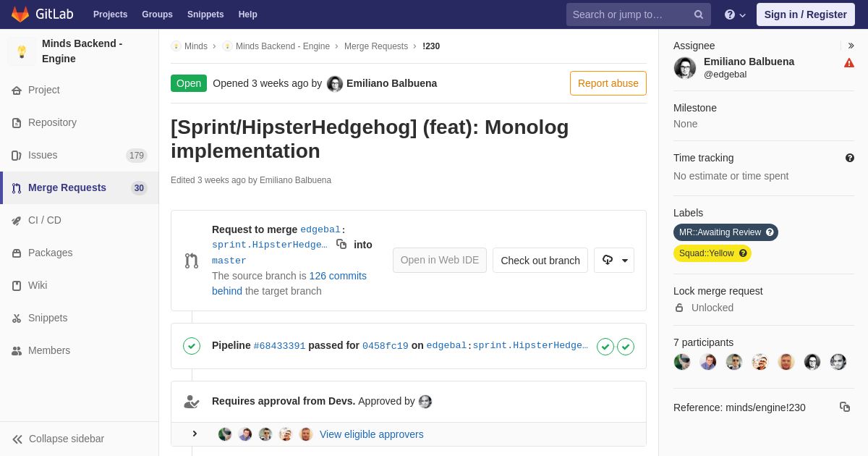The image size is (868, 456).
Task: Click the Merge Requests count badge 30
Action: click(x=139, y=188)
